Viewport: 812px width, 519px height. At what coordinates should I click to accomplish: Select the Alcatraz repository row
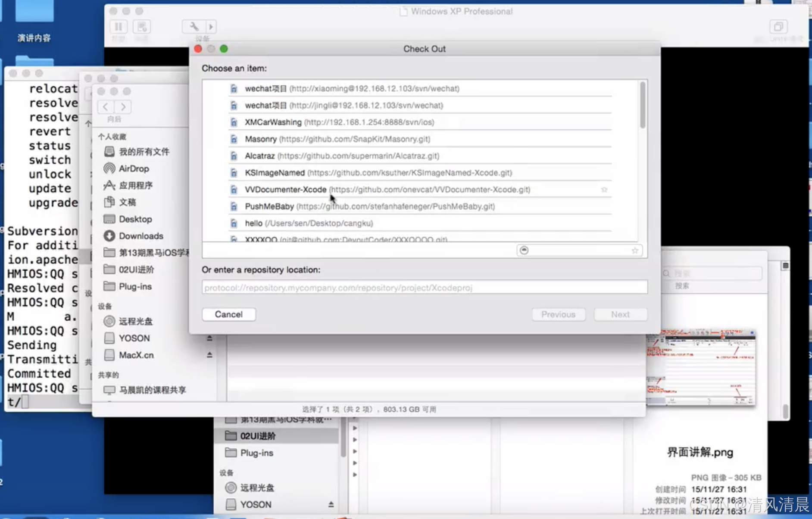(420, 156)
